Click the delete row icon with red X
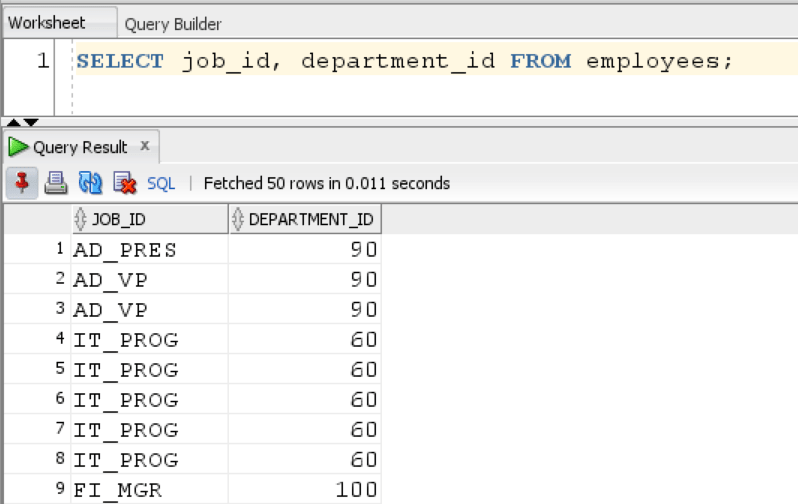The height and width of the screenshot is (504, 798). coord(124,183)
